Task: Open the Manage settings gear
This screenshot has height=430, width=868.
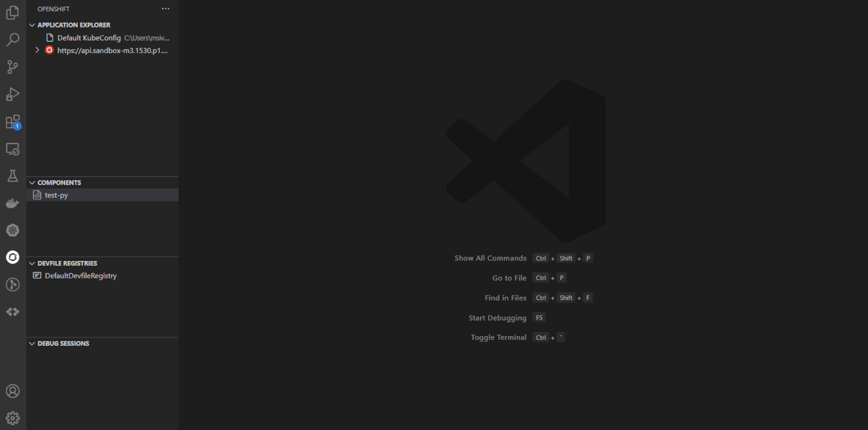Action: tap(13, 418)
